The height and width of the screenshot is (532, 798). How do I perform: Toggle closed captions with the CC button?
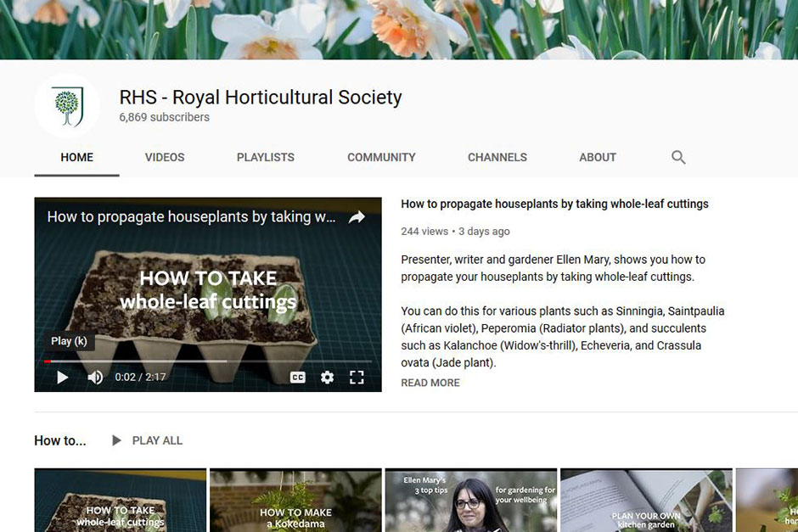(x=298, y=377)
